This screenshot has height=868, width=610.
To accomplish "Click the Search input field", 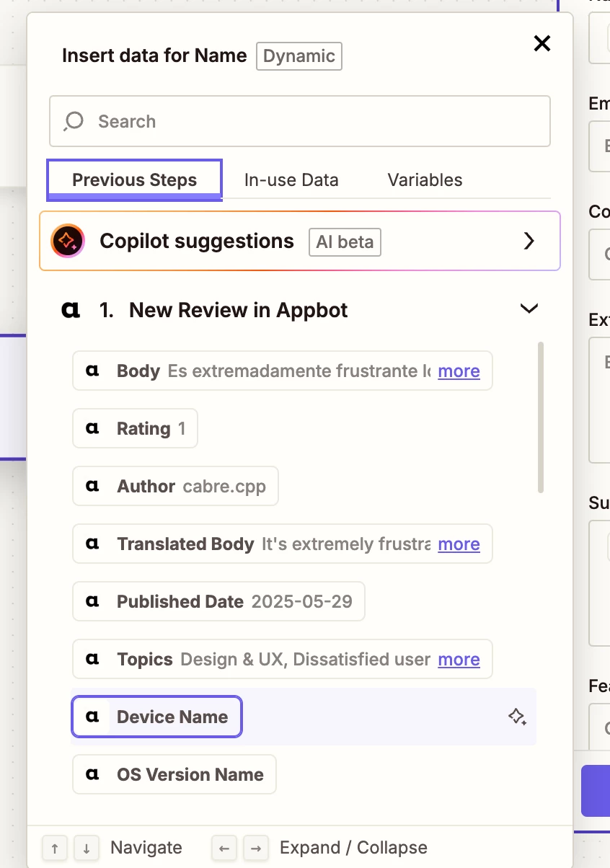I will tap(300, 121).
